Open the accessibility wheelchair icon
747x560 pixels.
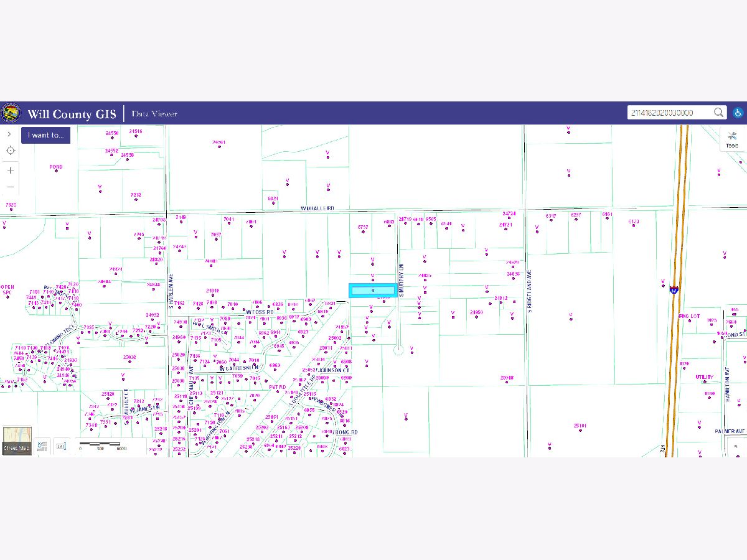coord(738,113)
